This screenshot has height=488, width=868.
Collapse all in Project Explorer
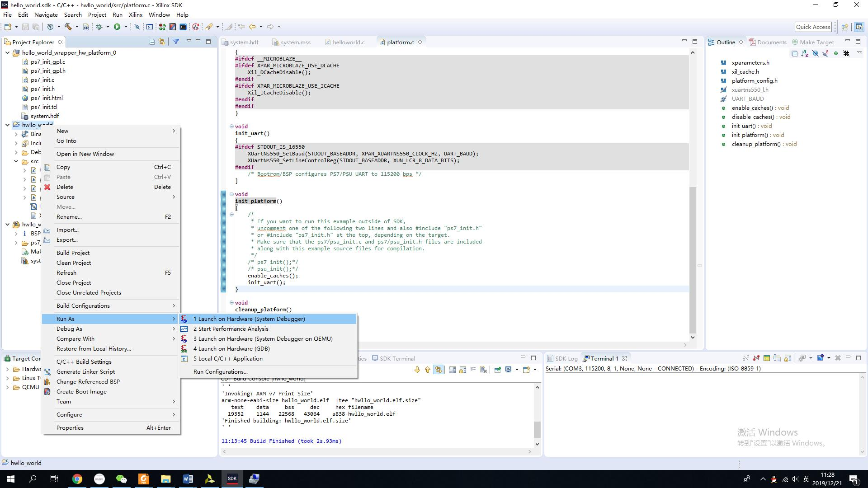(152, 42)
